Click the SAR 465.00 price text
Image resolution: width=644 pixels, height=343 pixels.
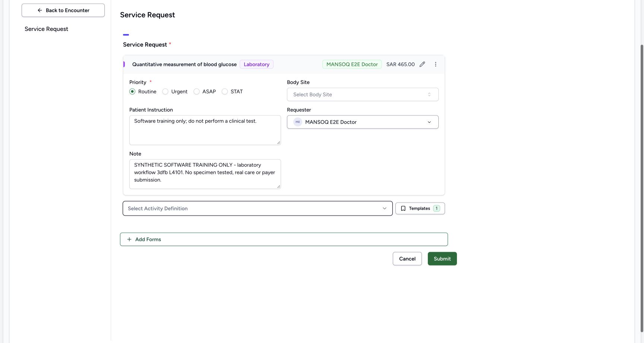401,64
